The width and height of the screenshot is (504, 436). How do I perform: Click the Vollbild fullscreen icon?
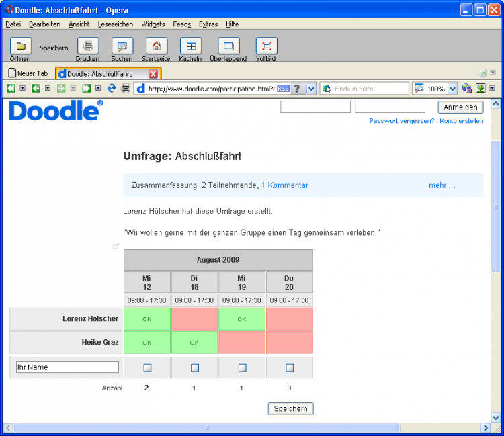tap(267, 46)
